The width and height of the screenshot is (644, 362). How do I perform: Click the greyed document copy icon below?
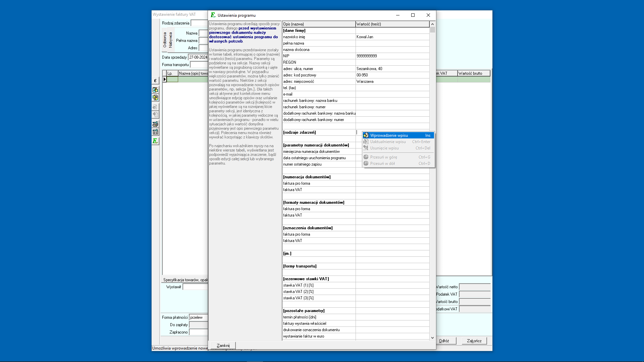pyautogui.click(x=155, y=115)
